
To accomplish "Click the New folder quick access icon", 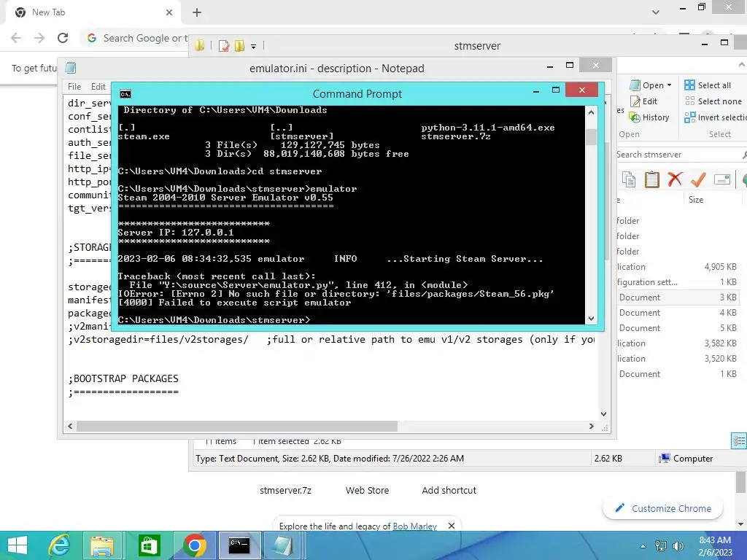I will pos(239,46).
